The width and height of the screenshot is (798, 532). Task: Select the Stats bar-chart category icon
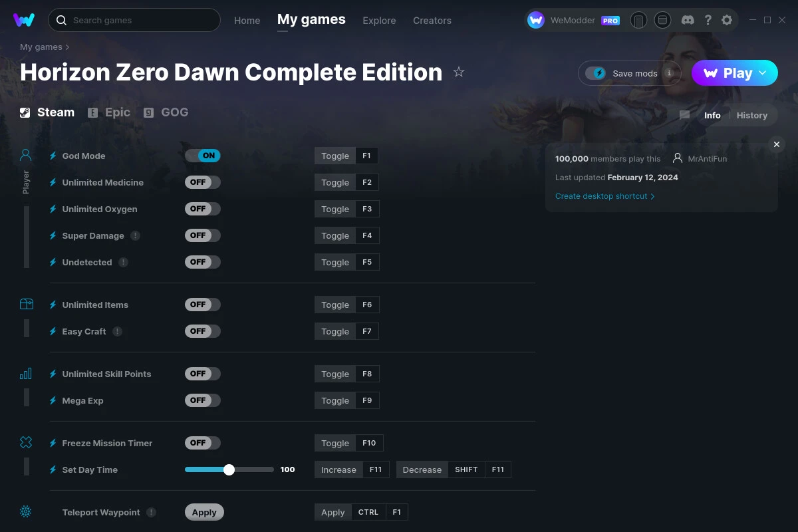25,374
